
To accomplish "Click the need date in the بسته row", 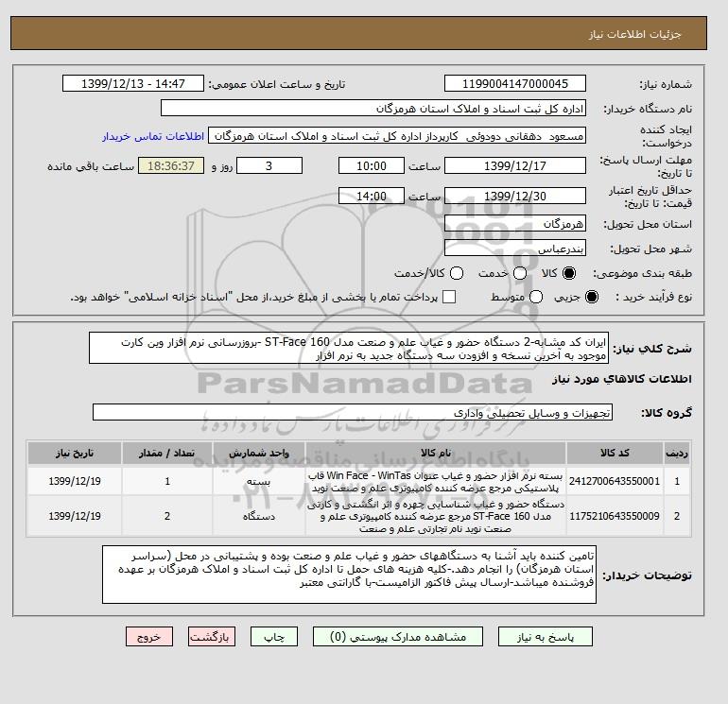I will [75, 481].
